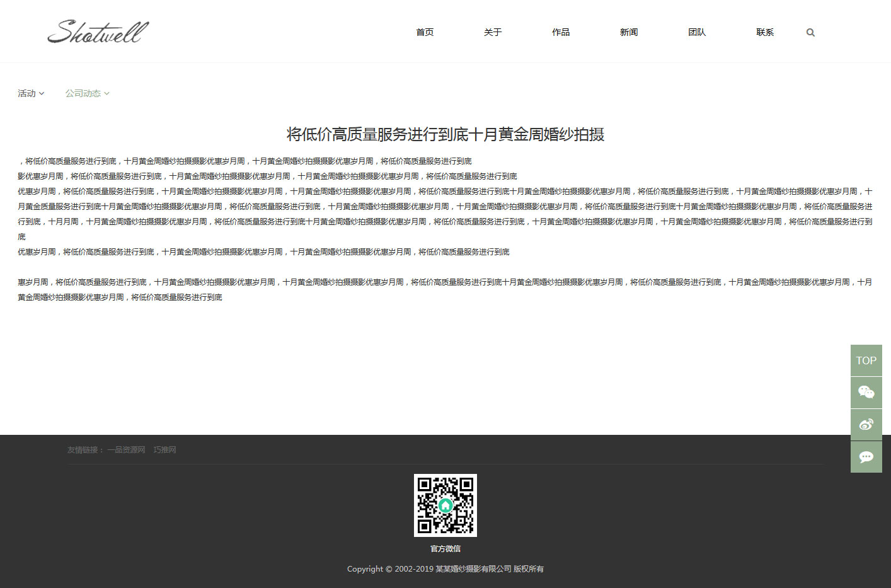Open the 作品 navigation item

(561, 32)
